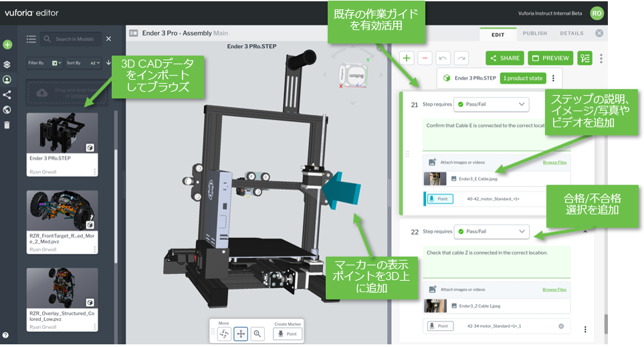644x347 pixels.
Task: Close the models search panel
Action: [x=108, y=39]
